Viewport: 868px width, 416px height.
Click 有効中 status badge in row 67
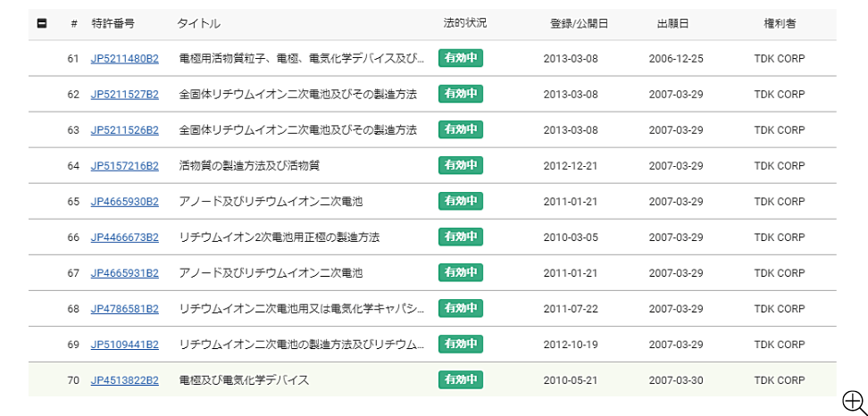[x=461, y=273]
